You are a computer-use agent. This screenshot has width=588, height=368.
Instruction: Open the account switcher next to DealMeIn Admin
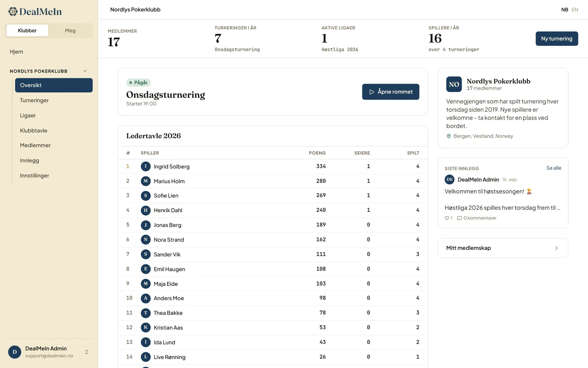(86, 352)
